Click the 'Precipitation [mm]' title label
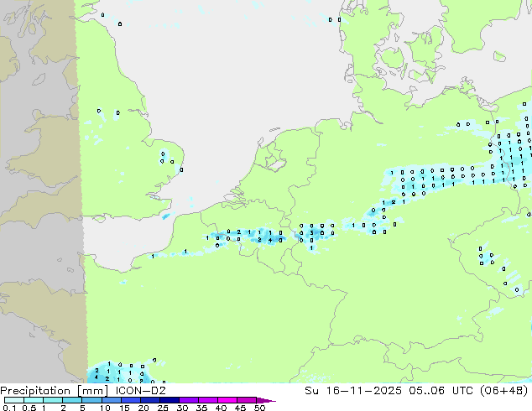 (55, 391)
